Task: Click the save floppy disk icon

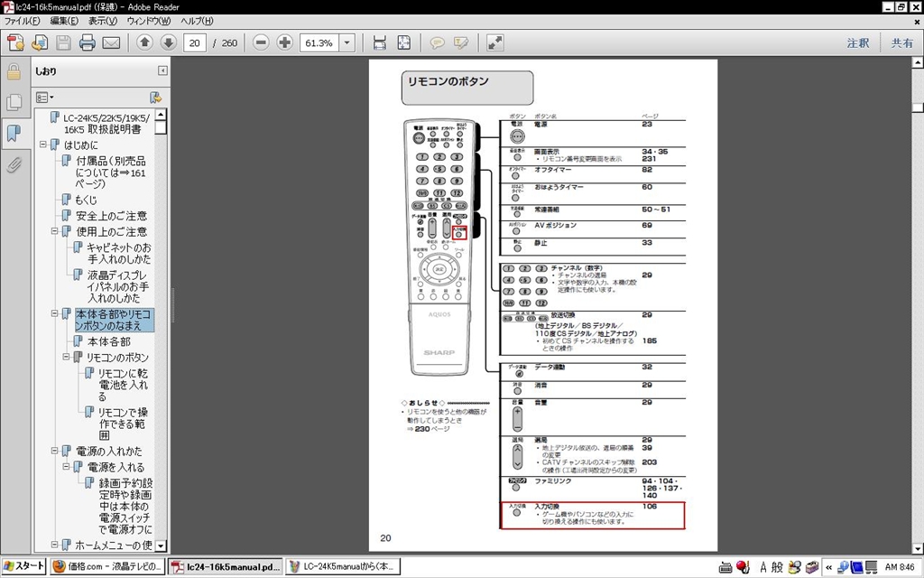Action: pos(63,43)
